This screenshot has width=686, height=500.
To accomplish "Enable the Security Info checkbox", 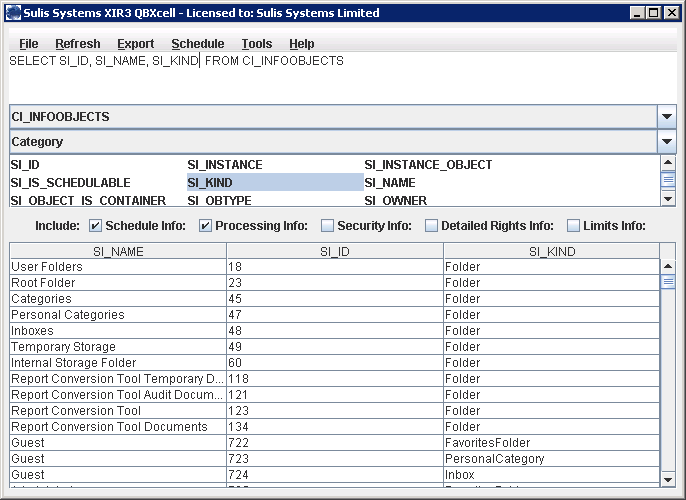I will pyautogui.click(x=327, y=226).
